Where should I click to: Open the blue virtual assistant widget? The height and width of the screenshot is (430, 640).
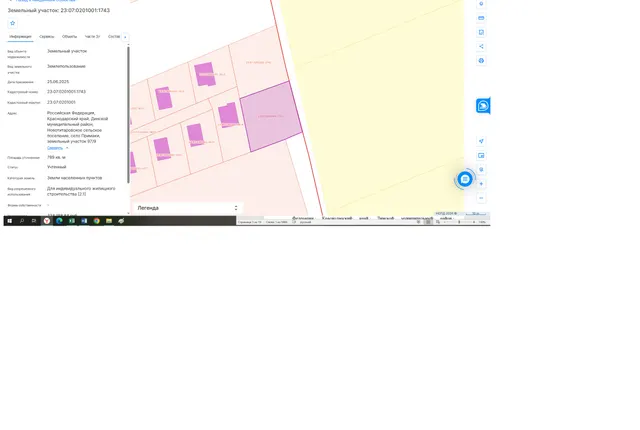[483, 106]
